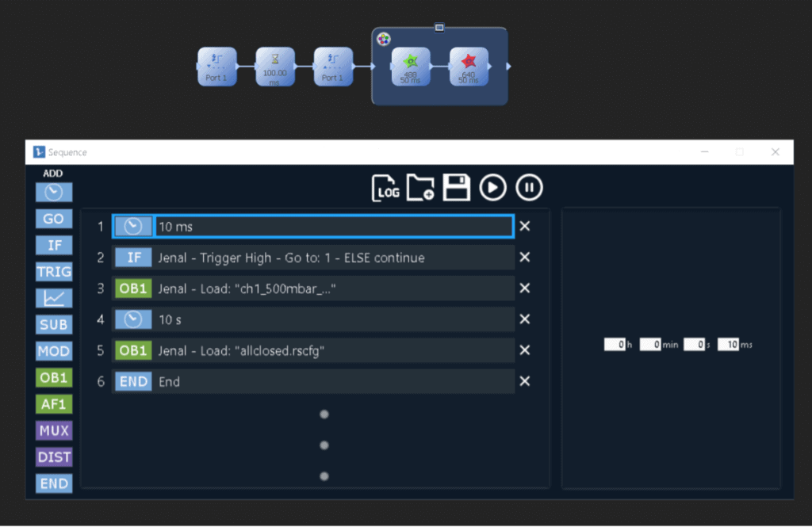The image size is (812, 527).
Task: Click the save floppy disk icon
Action: [457, 188]
